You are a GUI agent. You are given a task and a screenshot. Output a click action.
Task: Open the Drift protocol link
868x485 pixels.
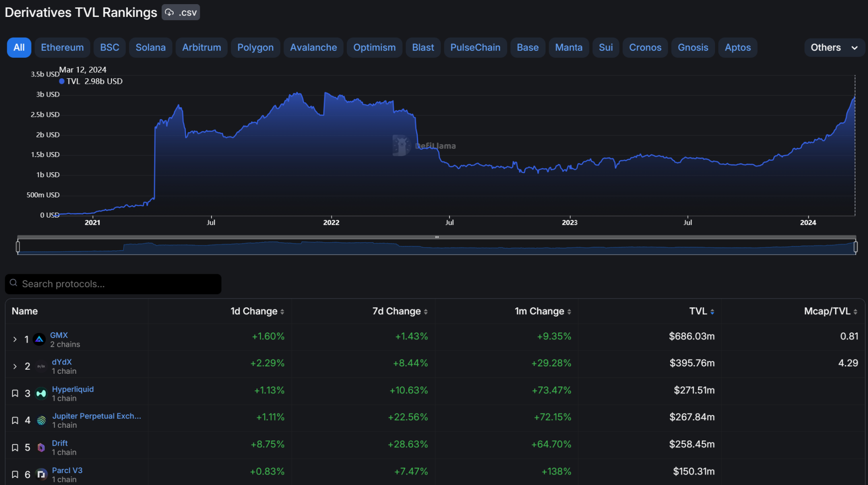click(60, 443)
